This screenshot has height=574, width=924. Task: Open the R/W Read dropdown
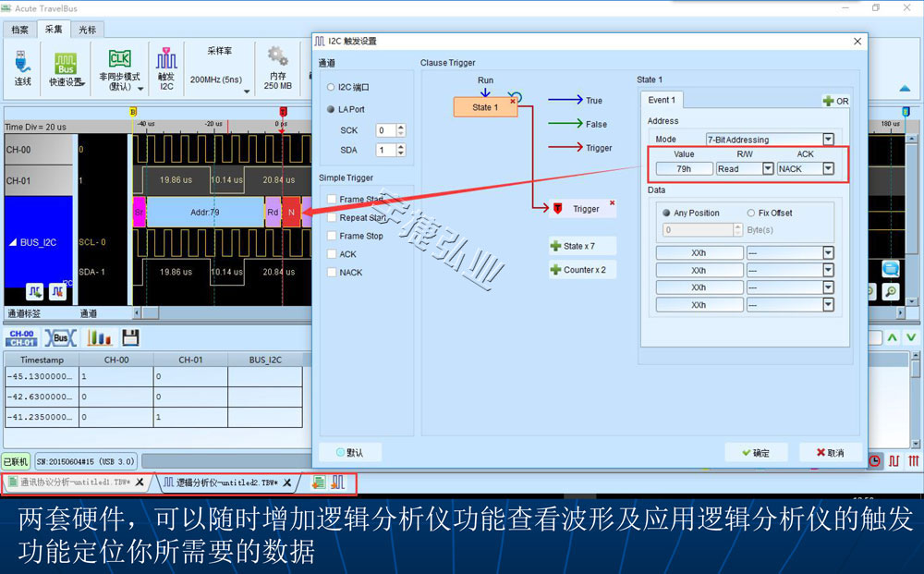(768, 168)
